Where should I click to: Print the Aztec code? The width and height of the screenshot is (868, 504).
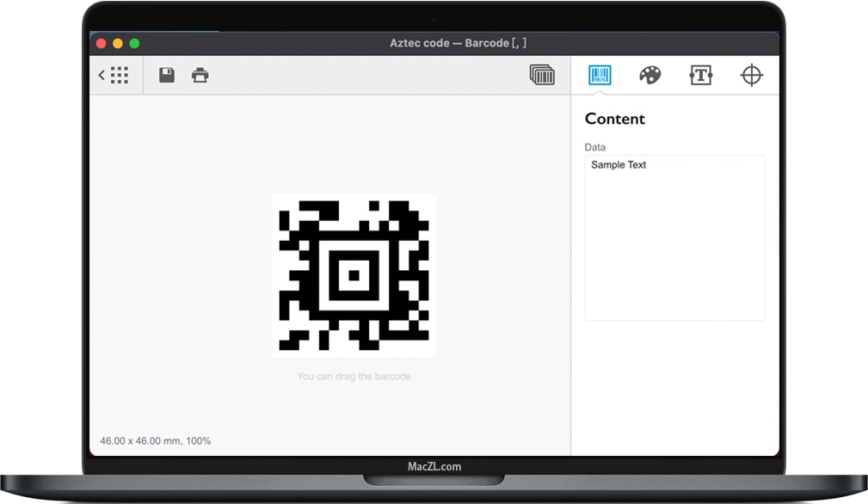pyautogui.click(x=200, y=75)
